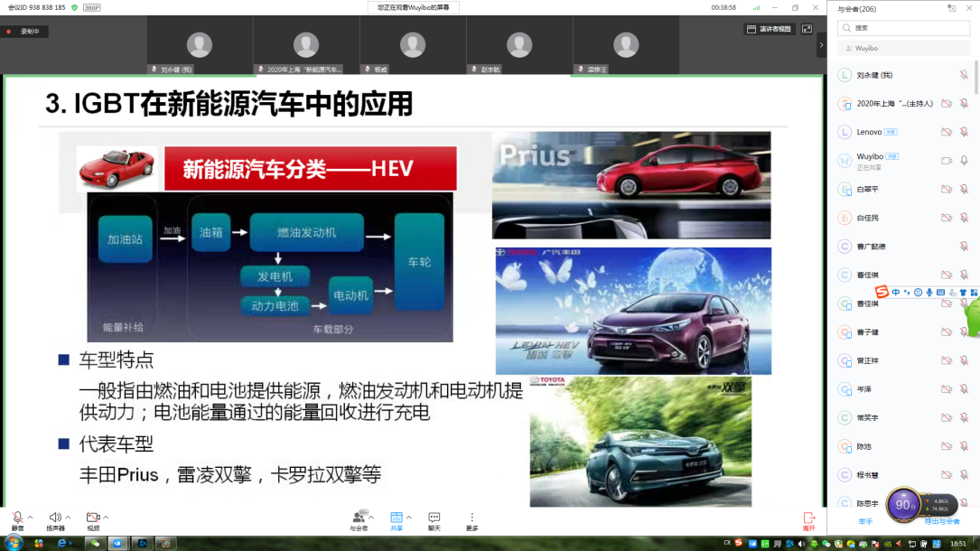Click the speaker icon in bottom toolbar

[x=55, y=518]
